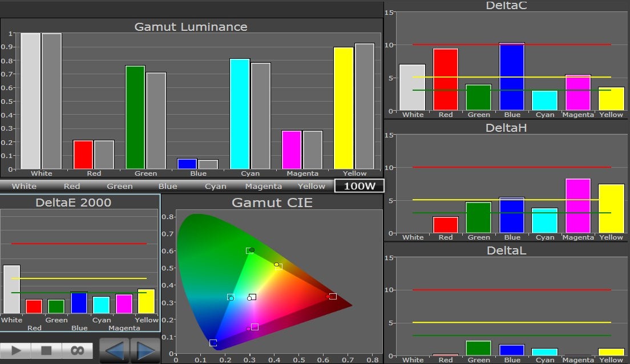Click the back arrow navigation button

[115, 350]
